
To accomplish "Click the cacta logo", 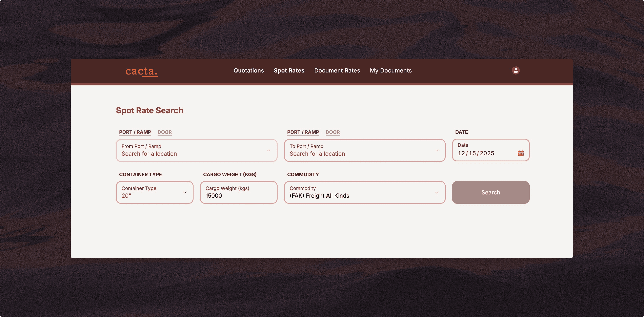I will 141,71.
